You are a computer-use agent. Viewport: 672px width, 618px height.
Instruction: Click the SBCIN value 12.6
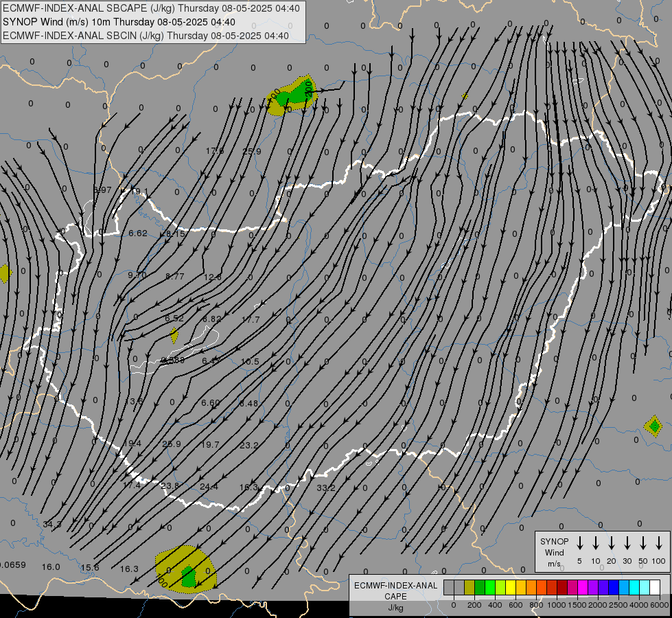[213, 277]
